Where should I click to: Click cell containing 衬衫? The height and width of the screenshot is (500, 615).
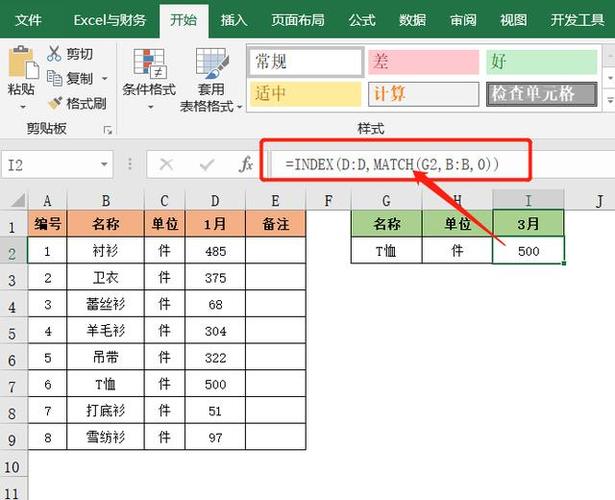point(106,250)
